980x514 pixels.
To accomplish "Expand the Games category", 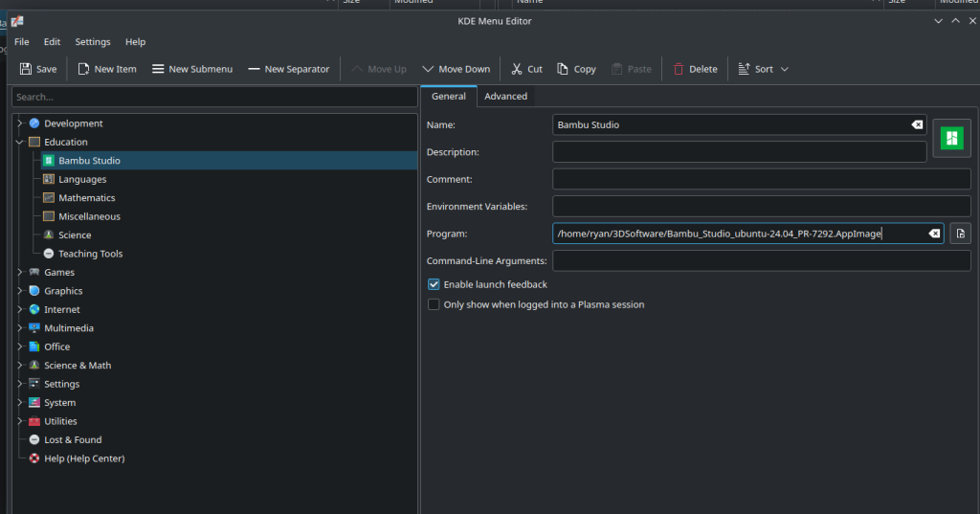I will coord(20,272).
